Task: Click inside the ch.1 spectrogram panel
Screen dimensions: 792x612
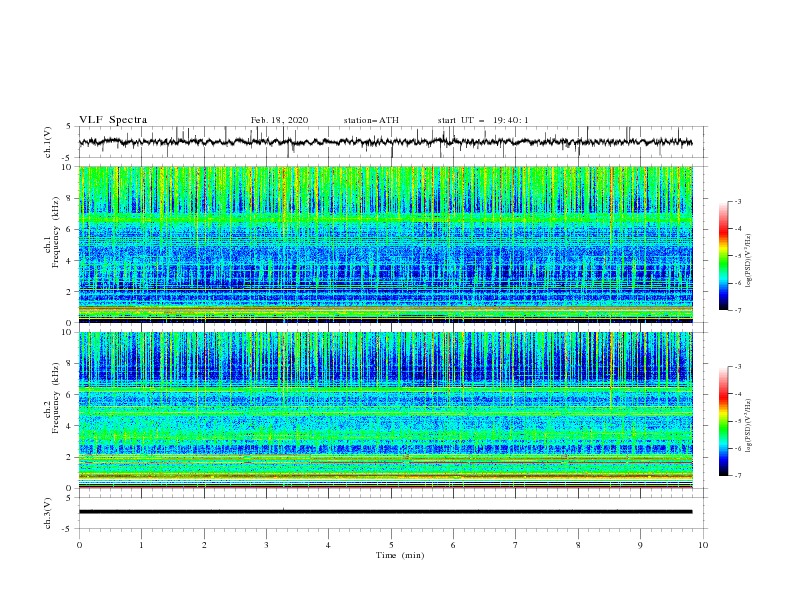Action: pos(385,244)
